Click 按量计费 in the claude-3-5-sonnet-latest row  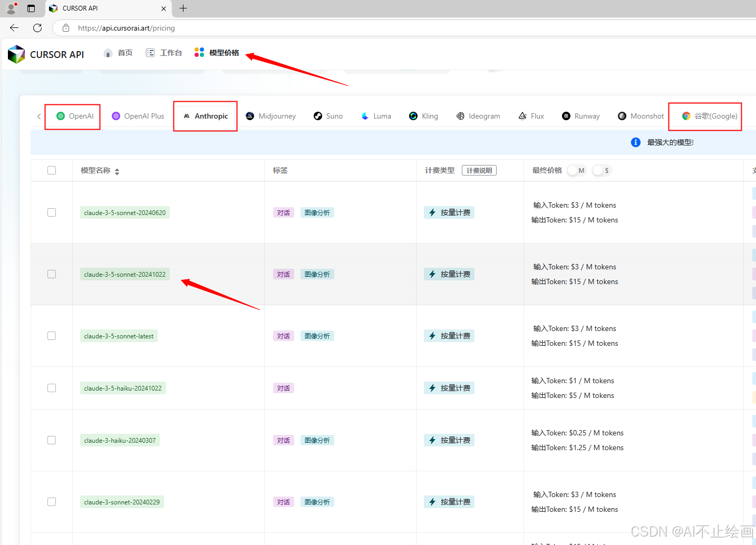pyautogui.click(x=449, y=336)
